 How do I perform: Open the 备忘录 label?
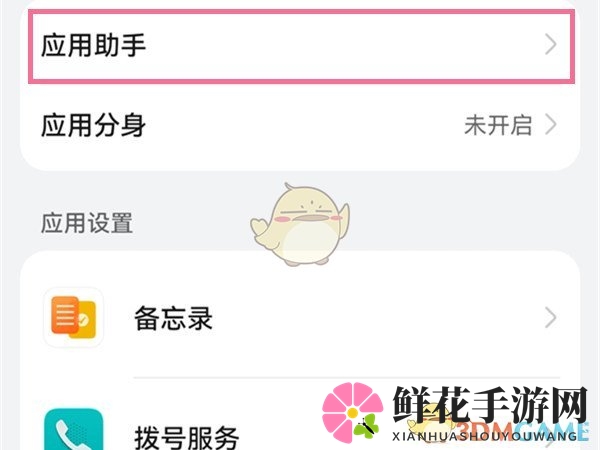[173, 318]
